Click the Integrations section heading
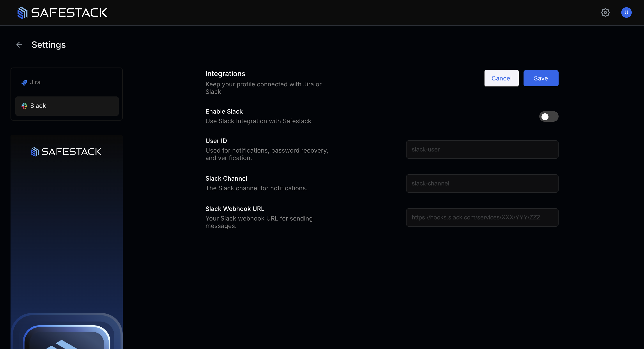Viewport: 644px width, 349px height. 225,74
